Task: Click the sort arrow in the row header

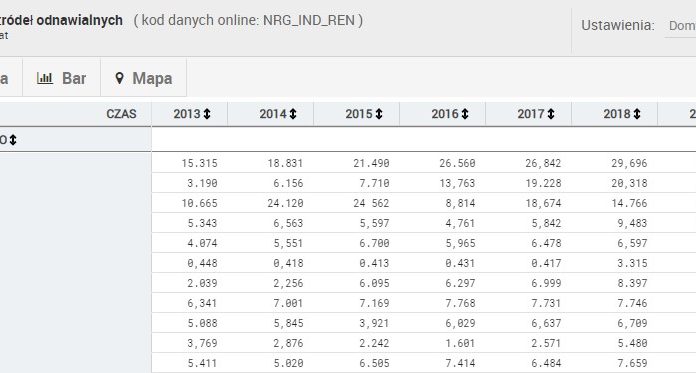Action: (x=13, y=140)
